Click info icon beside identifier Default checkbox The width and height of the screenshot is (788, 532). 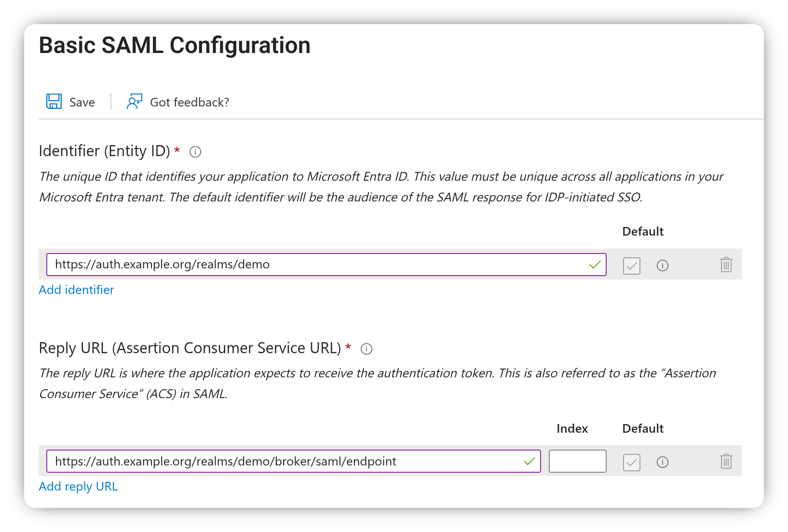[x=663, y=266]
